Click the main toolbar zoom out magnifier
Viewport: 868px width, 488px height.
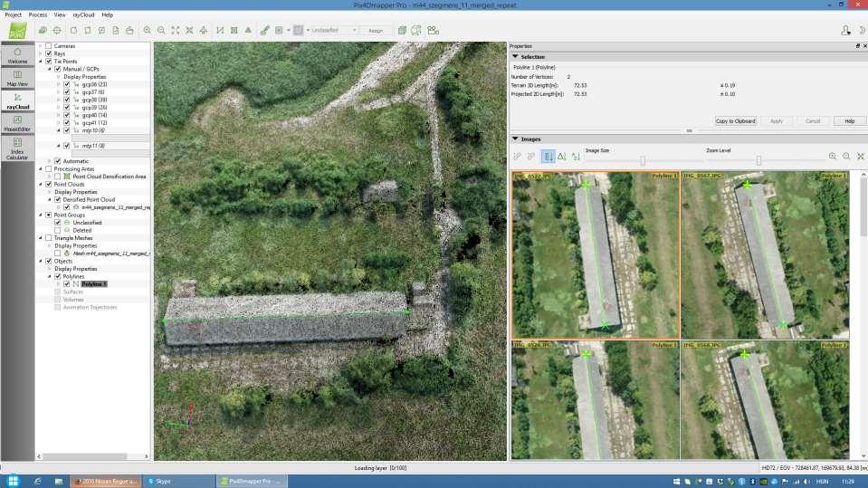click(161, 31)
